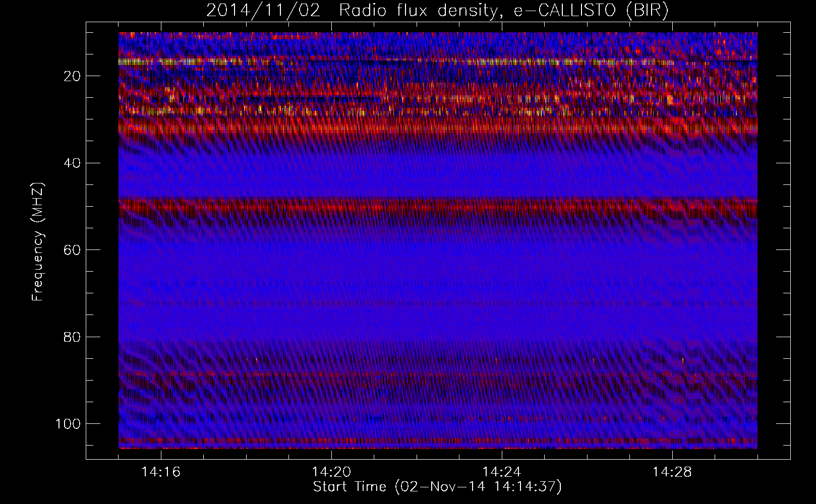Click the 100 MHz frequency tick label
The width and height of the screenshot is (816, 504).
(68, 424)
